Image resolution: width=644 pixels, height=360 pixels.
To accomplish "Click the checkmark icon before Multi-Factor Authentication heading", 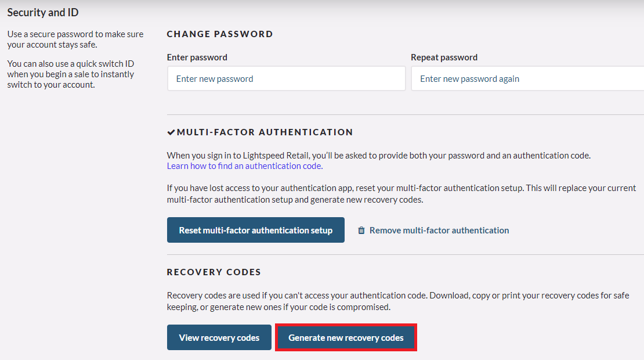I will 171,132.
